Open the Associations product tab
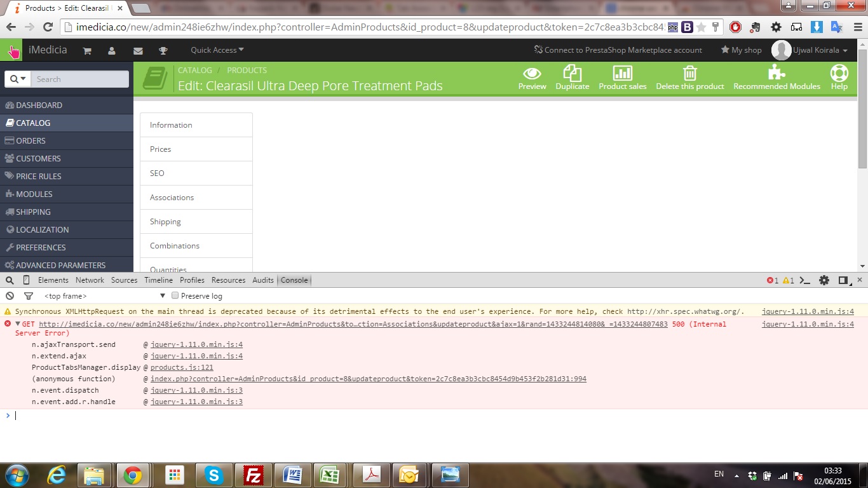This screenshot has height=488, width=868. tap(196, 198)
